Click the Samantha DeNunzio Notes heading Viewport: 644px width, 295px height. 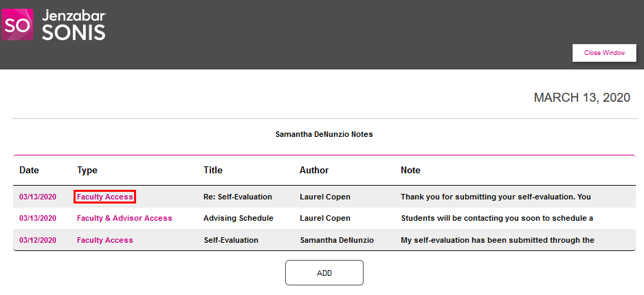(324, 134)
